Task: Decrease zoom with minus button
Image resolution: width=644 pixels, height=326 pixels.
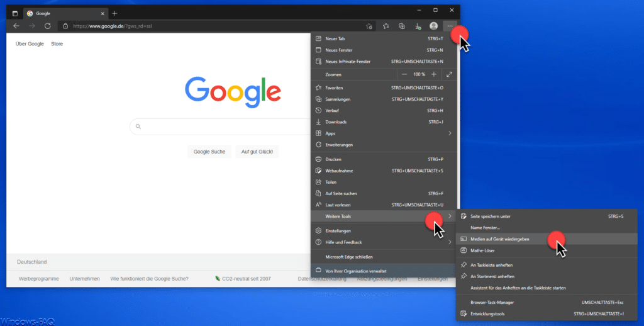Action: 404,74
